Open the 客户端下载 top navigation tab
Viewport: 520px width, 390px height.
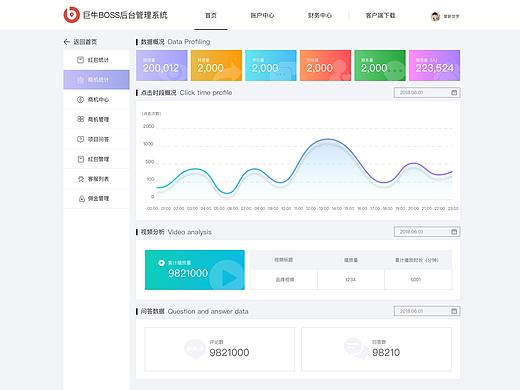point(380,15)
